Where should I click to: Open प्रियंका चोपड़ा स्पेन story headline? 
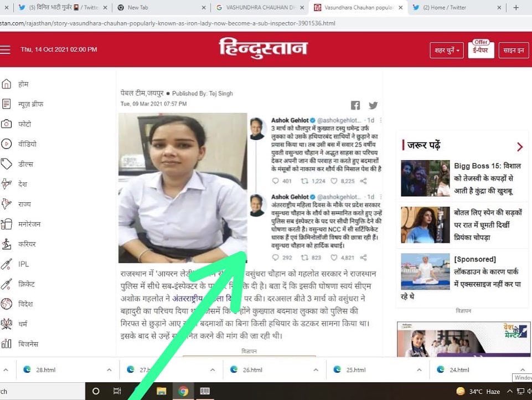488,225
